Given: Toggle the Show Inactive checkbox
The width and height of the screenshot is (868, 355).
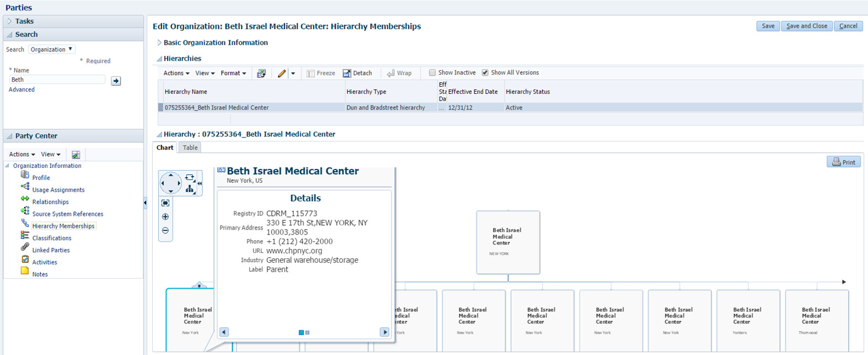Looking at the screenshot, I should 432,73.
